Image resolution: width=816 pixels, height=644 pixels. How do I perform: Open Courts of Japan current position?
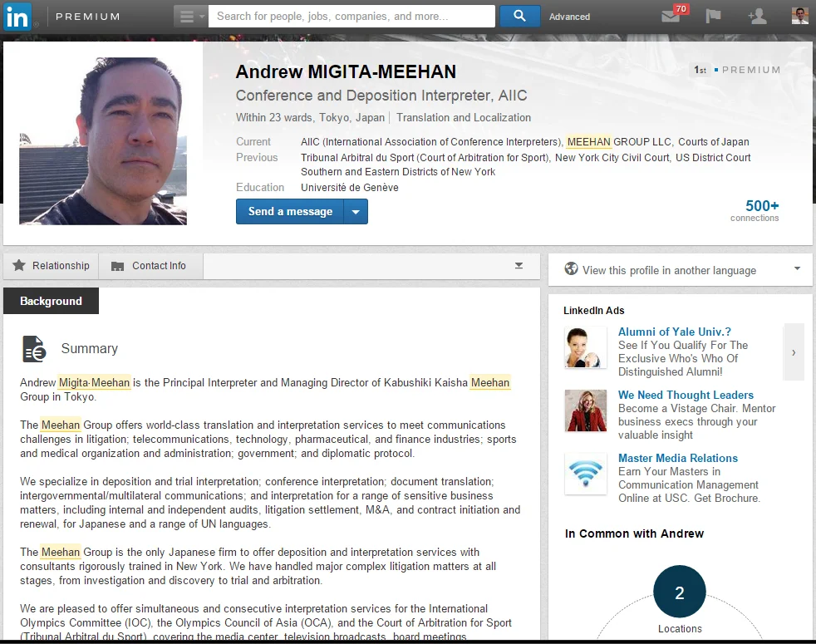pyautogui.click(x=714, y=141)
